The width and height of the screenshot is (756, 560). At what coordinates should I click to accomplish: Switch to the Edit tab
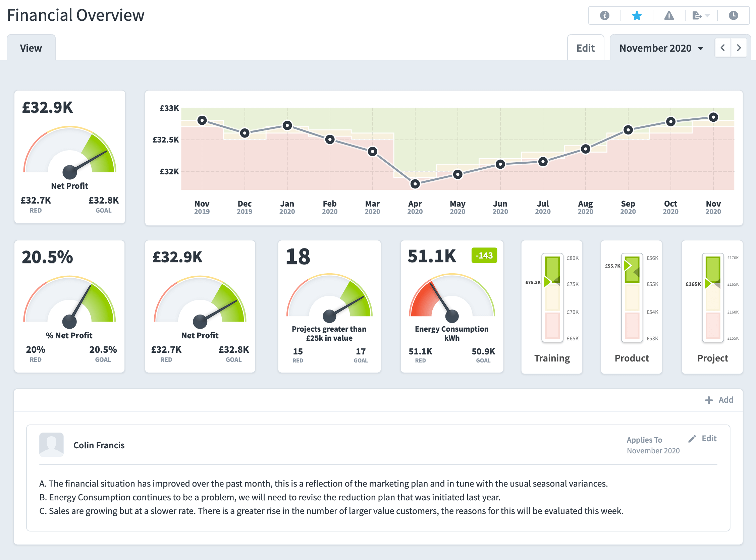pos(586,48)
